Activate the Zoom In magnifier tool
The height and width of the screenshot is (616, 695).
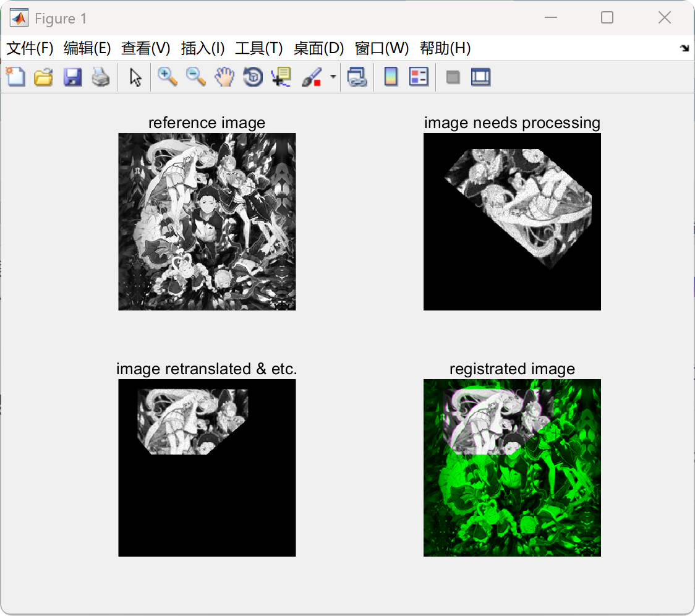(168, 77)
